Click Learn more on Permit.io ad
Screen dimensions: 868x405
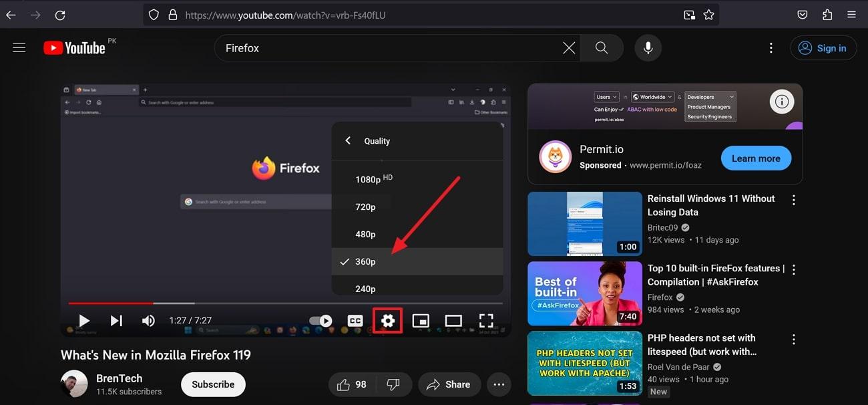756,158
